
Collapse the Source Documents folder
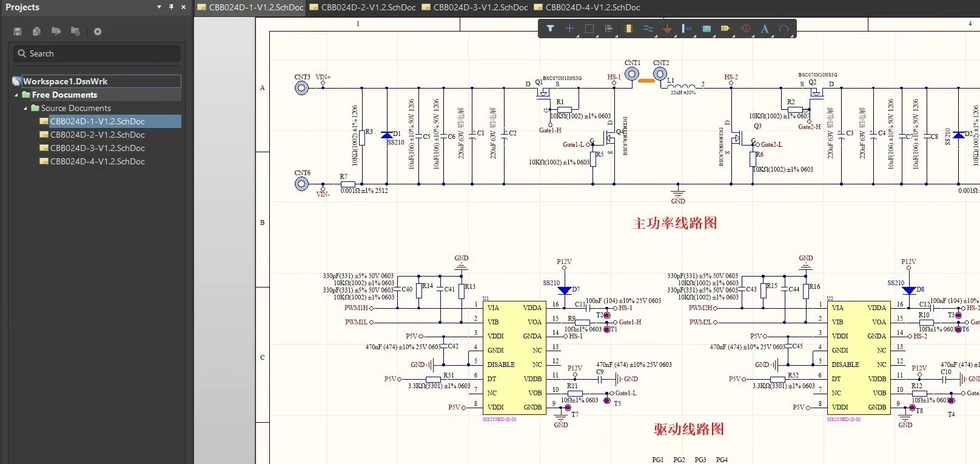click(x=25, y=109)
